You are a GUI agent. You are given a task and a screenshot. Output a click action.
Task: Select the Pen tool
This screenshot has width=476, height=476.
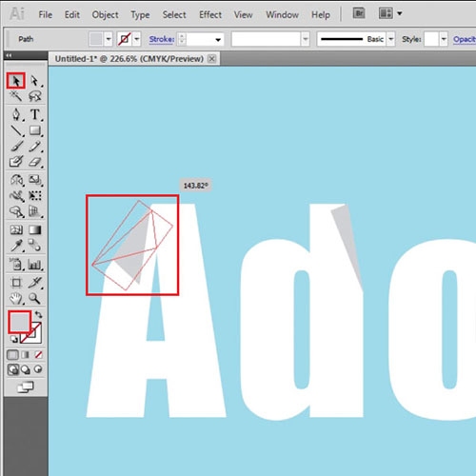16,114
